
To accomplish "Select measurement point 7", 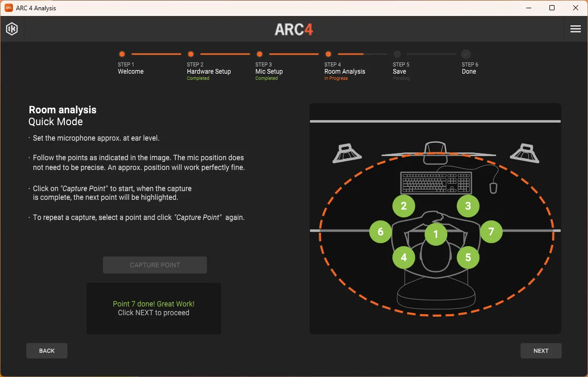I will tap(491, 231).
